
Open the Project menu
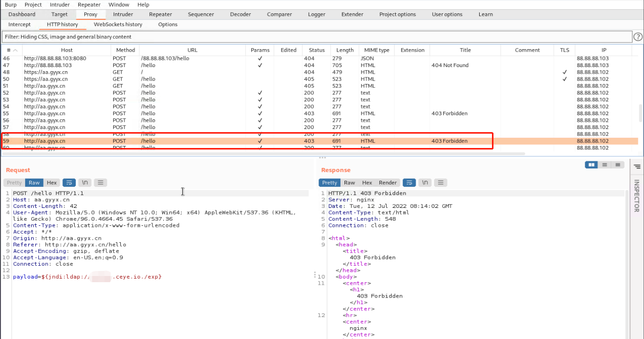click(33, 5)
